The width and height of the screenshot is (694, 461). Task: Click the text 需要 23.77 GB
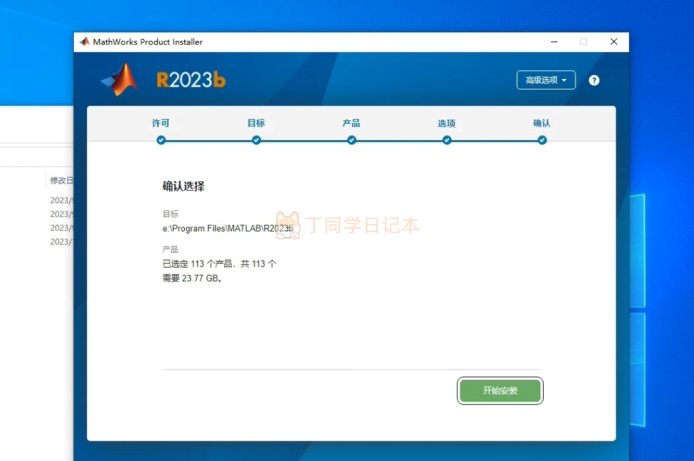click(192, 278)
